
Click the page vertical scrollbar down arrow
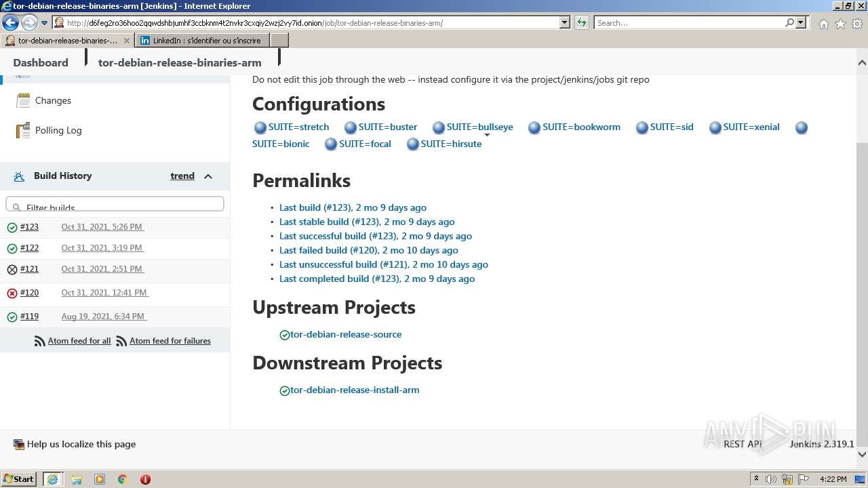(x=862, y=455)
